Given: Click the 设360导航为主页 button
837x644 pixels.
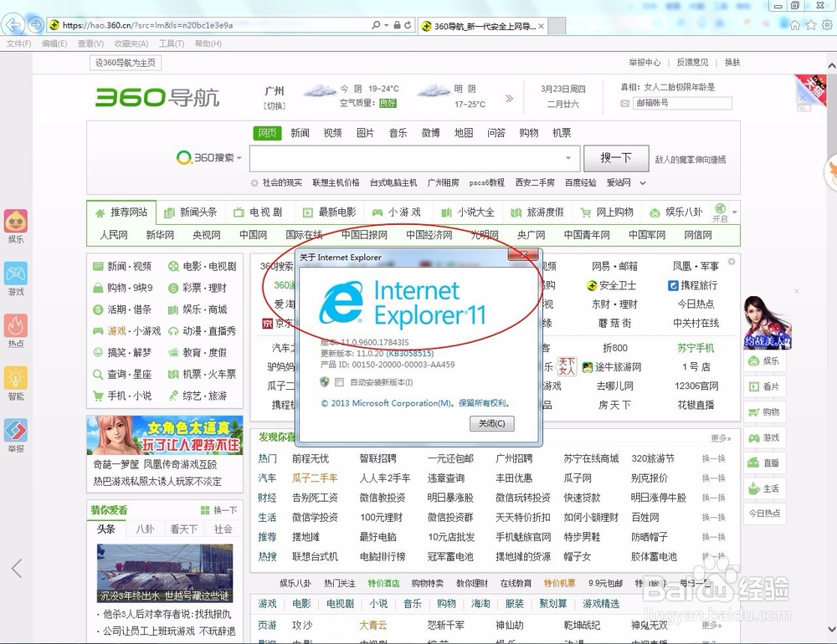Looking at the screenshot, I should [x=126, y=63].
